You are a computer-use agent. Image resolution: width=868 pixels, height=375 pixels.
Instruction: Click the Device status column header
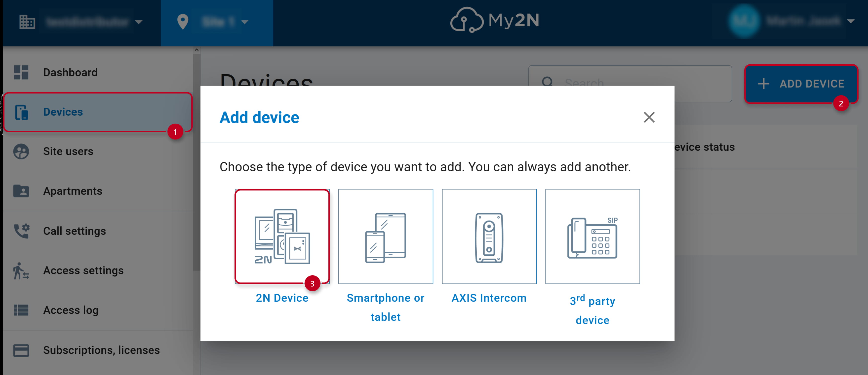pos(704,147)
